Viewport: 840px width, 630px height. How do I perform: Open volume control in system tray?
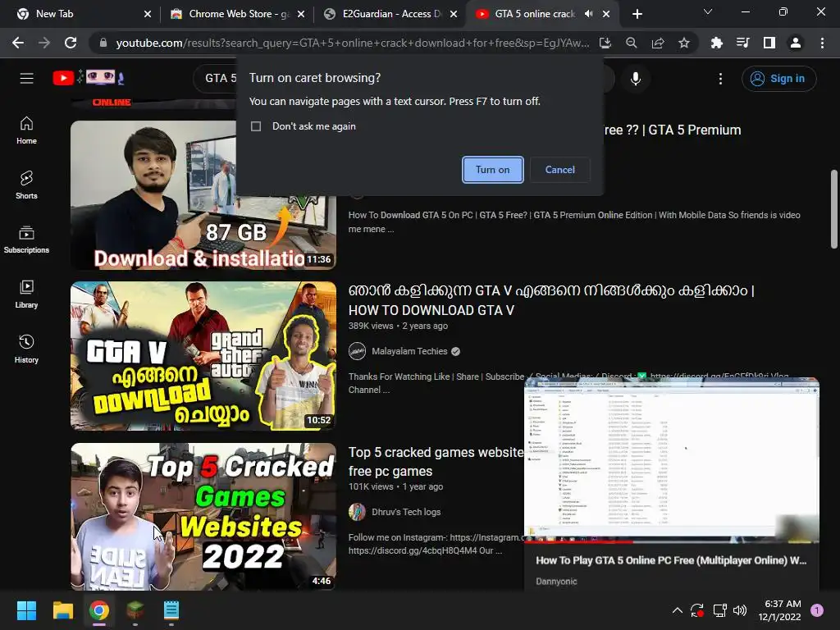coord(740,610)
